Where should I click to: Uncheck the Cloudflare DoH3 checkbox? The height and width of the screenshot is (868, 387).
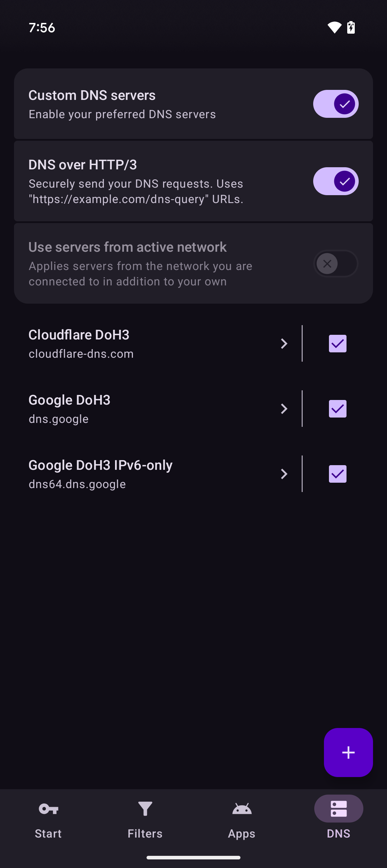tap(338, 344)
